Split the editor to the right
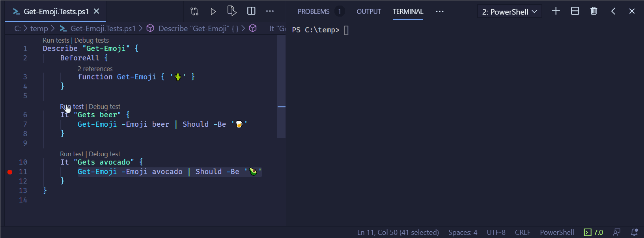Viewport: 644px width, 238px height. (251, 11)
